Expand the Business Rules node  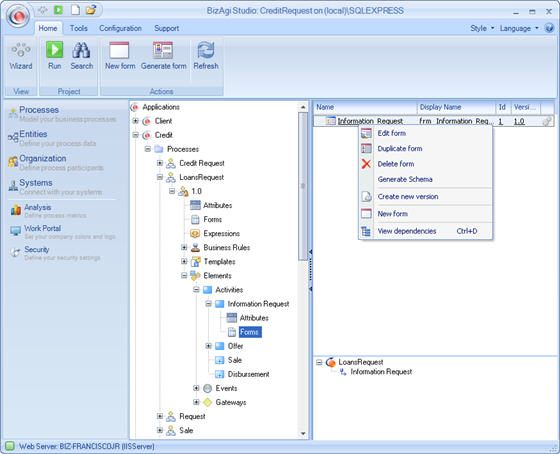(184, 247)
